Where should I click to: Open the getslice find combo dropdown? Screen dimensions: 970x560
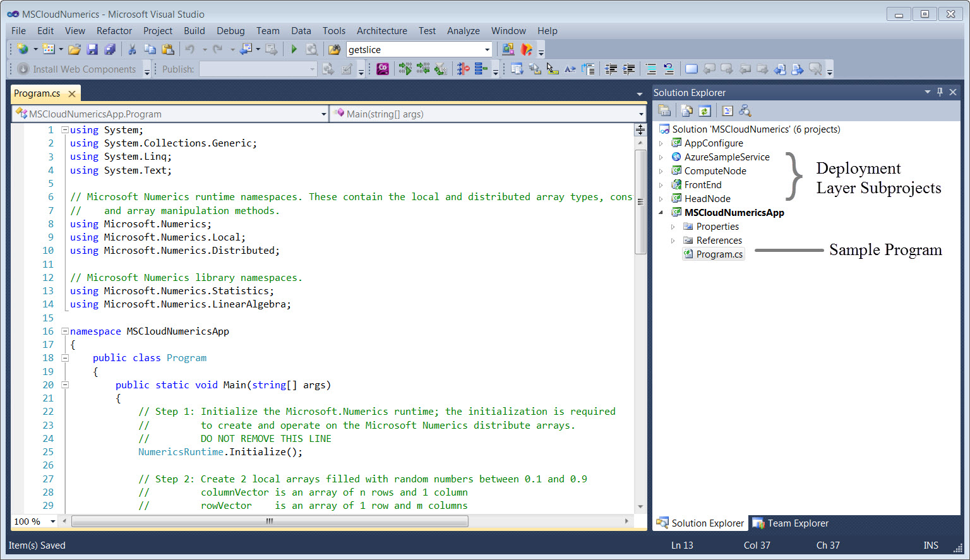click(x=487, y=50)
